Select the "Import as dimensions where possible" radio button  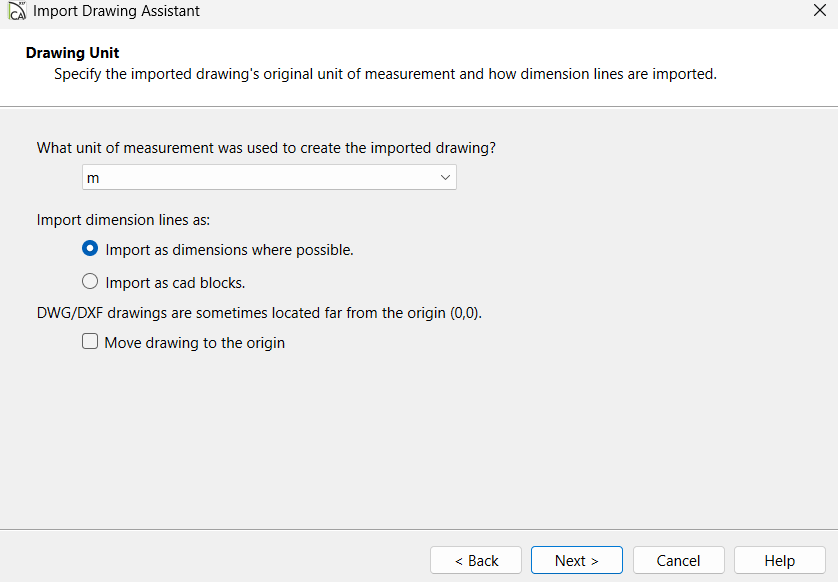(90, 250)
